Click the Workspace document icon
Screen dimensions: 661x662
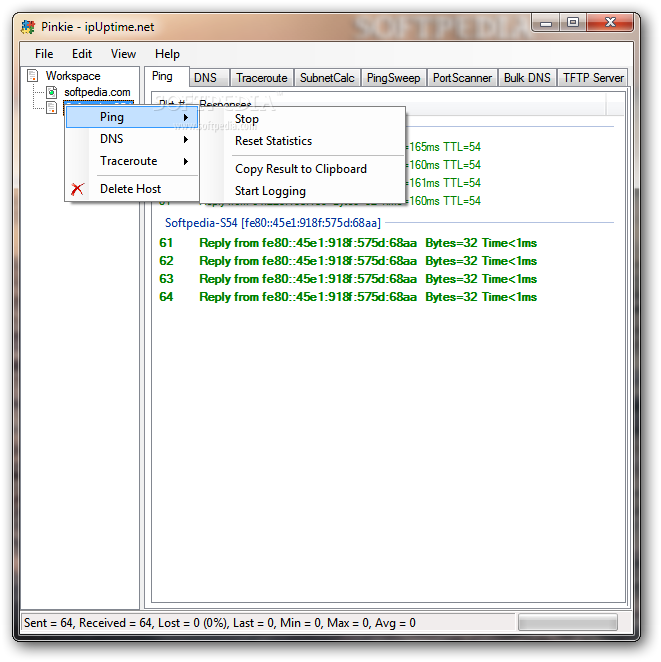[x=33, y=76]
